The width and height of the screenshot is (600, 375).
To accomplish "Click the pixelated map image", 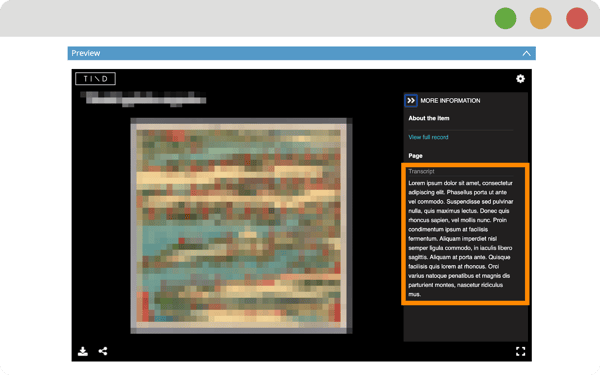I will point(241,226).
